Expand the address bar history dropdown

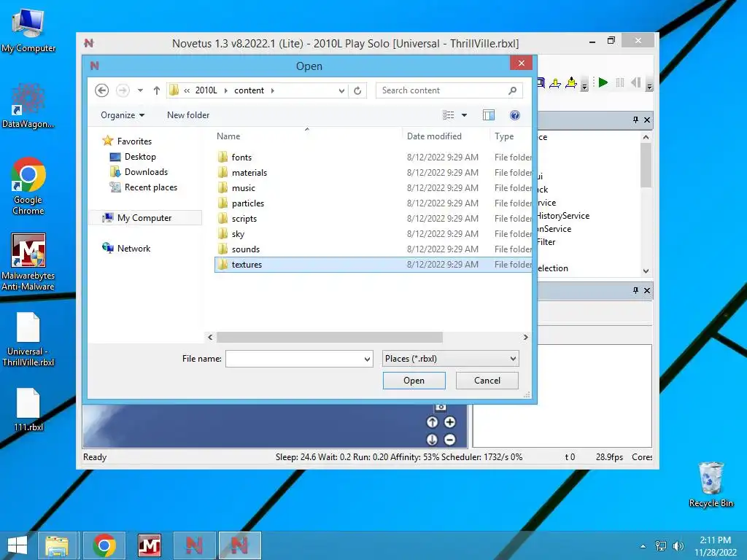point(341,90)
